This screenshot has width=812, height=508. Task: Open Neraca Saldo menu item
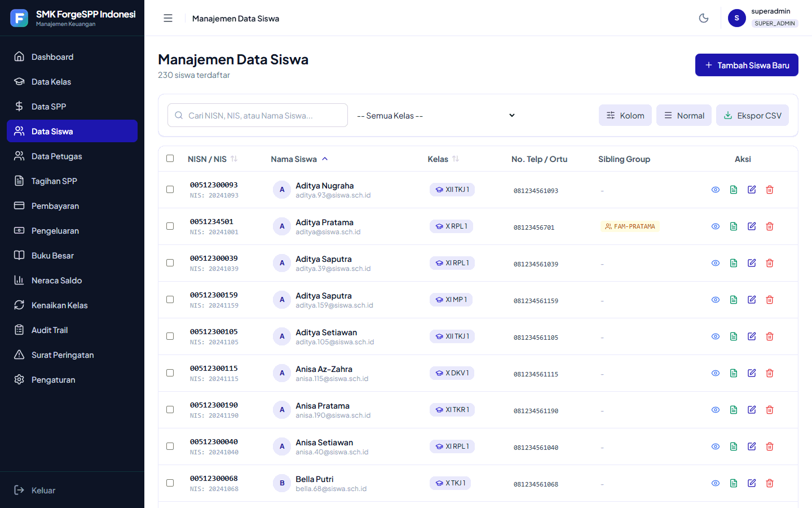[72, 281]
